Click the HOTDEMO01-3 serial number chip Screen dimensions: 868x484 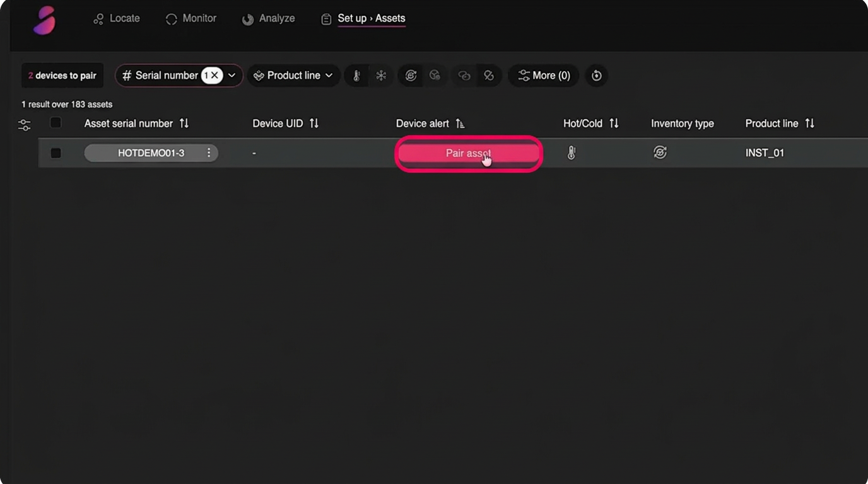click(151, 153)
